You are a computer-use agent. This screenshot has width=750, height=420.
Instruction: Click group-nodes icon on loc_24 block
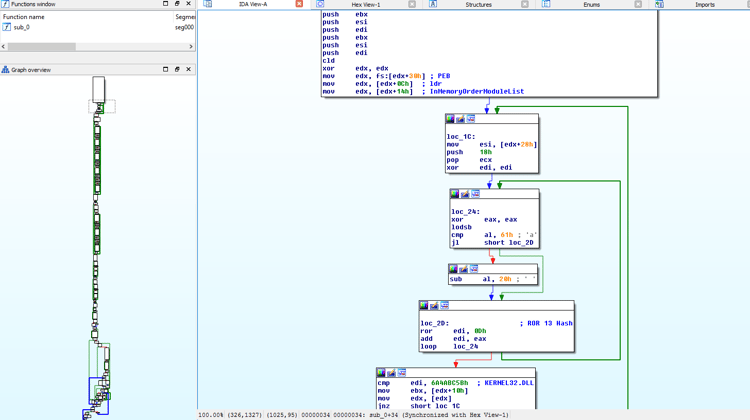coord(475,194)
